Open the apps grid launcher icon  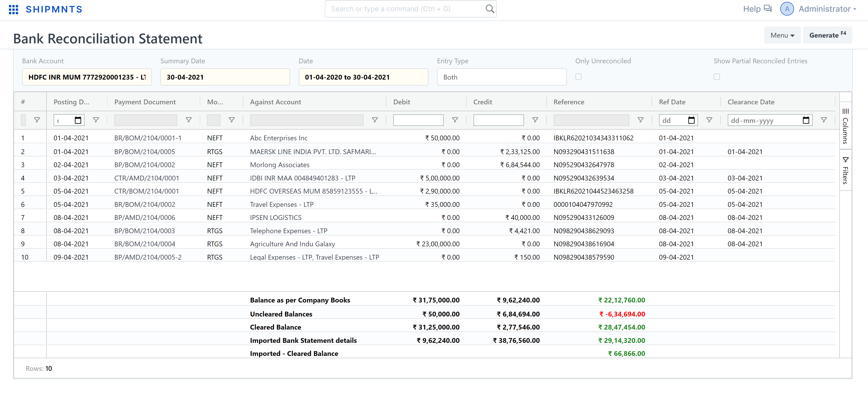[x=14, y=9]
